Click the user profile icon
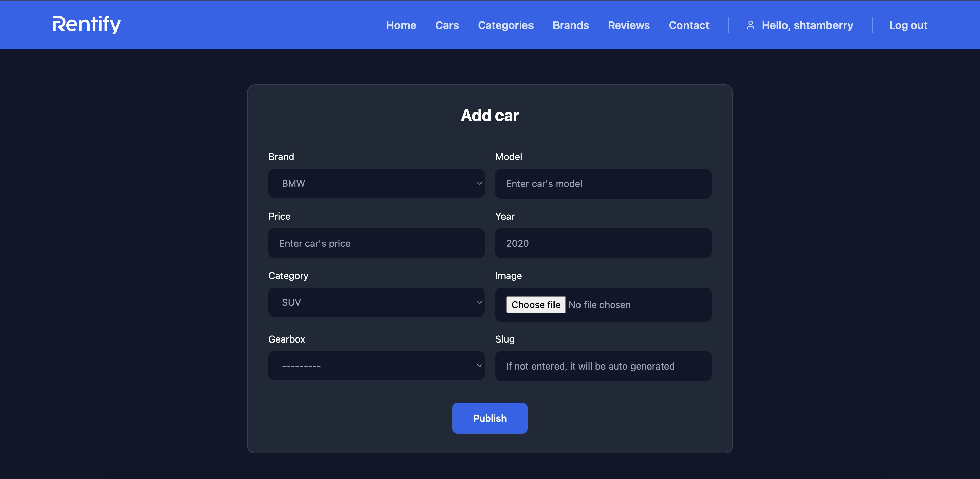The height and width of the screenshot is (479, 980). pyautogui.click(x=750, y=25)
